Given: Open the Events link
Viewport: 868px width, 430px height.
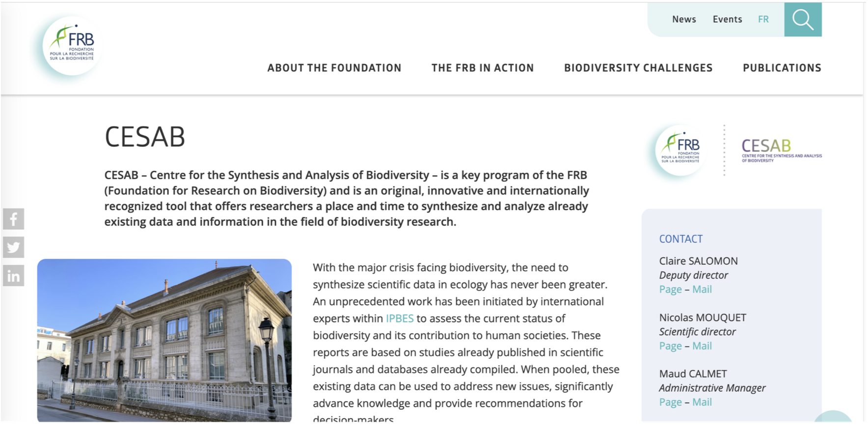Looking at the screenshot, I should click(727, 20).
